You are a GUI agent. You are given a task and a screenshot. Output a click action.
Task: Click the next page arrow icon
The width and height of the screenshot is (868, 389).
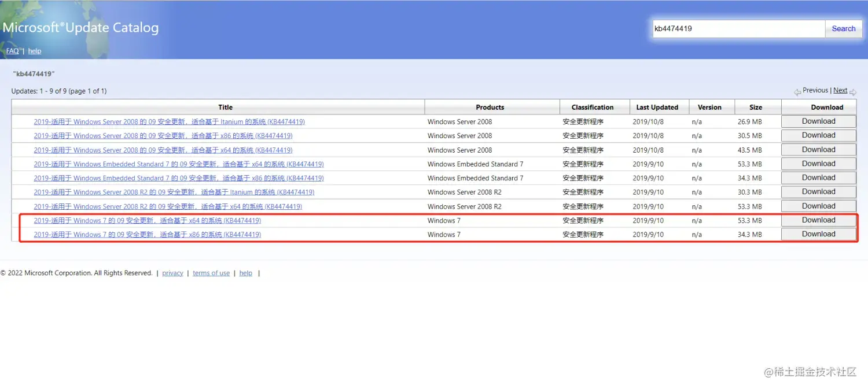tap(853, 92)
